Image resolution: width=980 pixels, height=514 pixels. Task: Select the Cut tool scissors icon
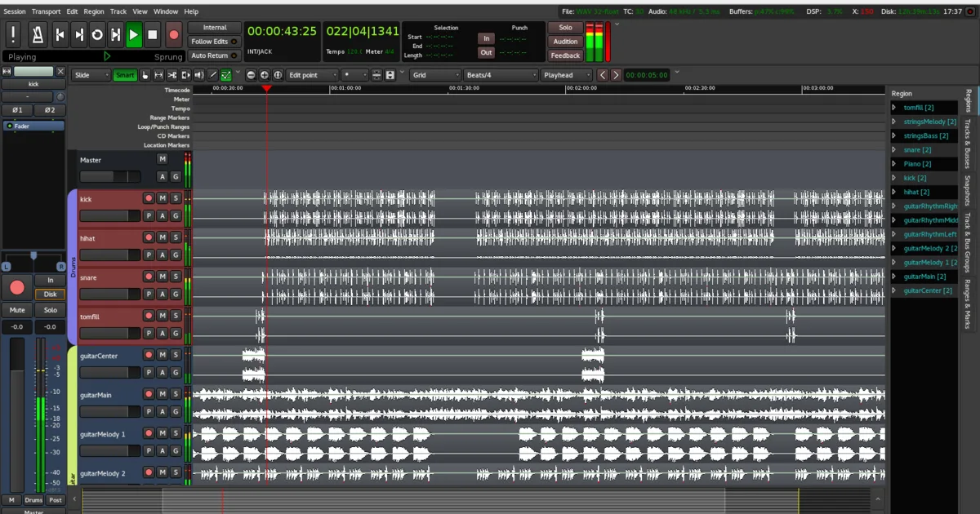(172, 75)
